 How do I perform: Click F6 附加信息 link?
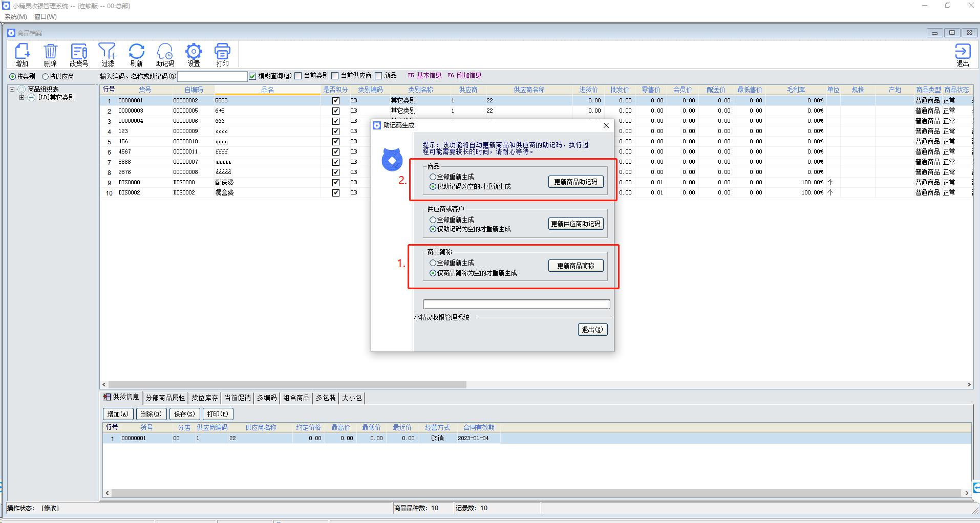coord(464,76)
